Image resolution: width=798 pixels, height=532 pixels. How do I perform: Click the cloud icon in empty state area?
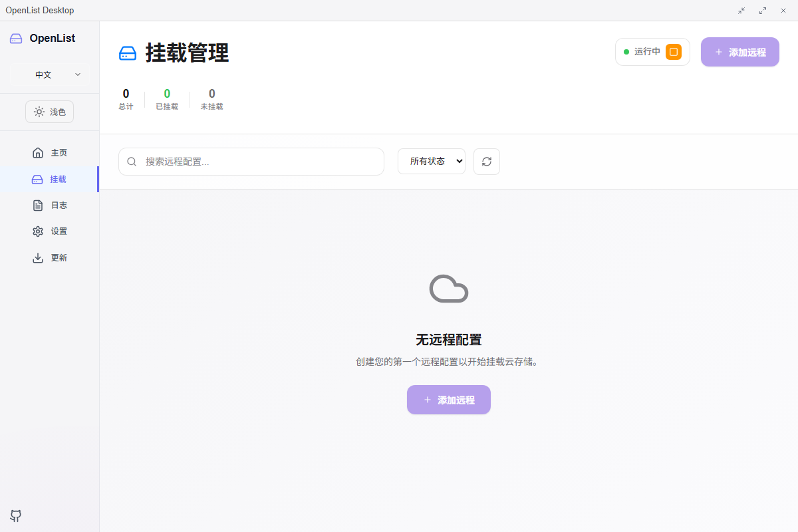449,289
